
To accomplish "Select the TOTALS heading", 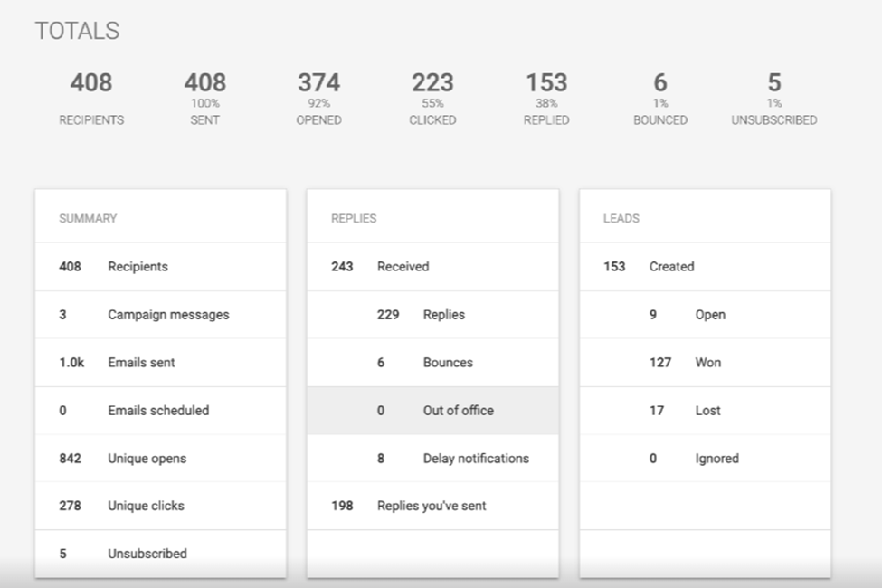I will point(77,31).
